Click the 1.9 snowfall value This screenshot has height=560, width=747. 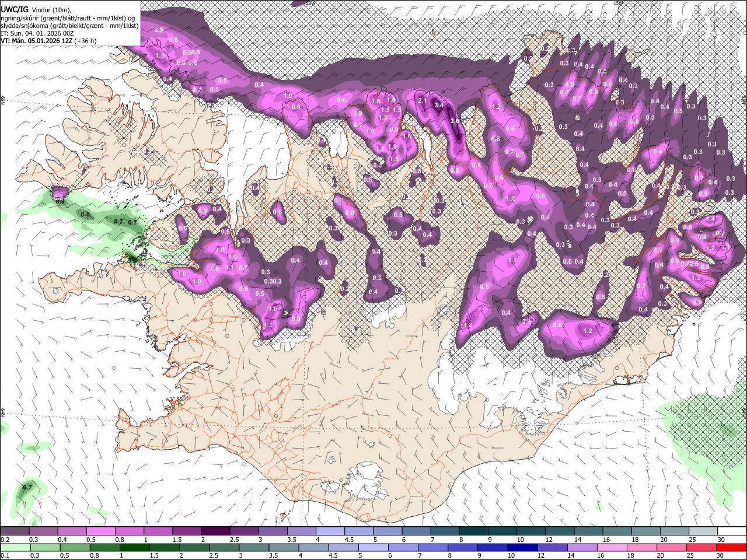[393, 147]
